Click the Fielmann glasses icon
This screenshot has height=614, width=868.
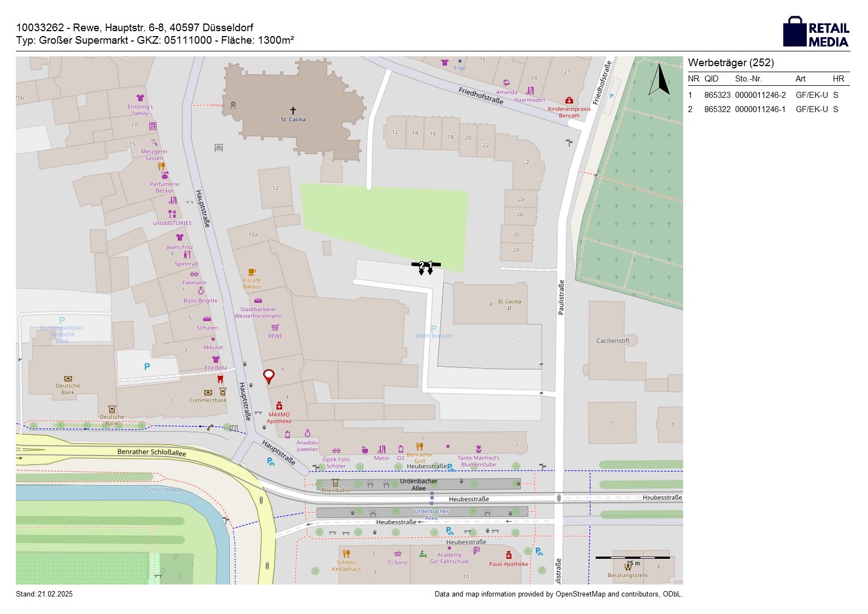[x=194, y=274]
